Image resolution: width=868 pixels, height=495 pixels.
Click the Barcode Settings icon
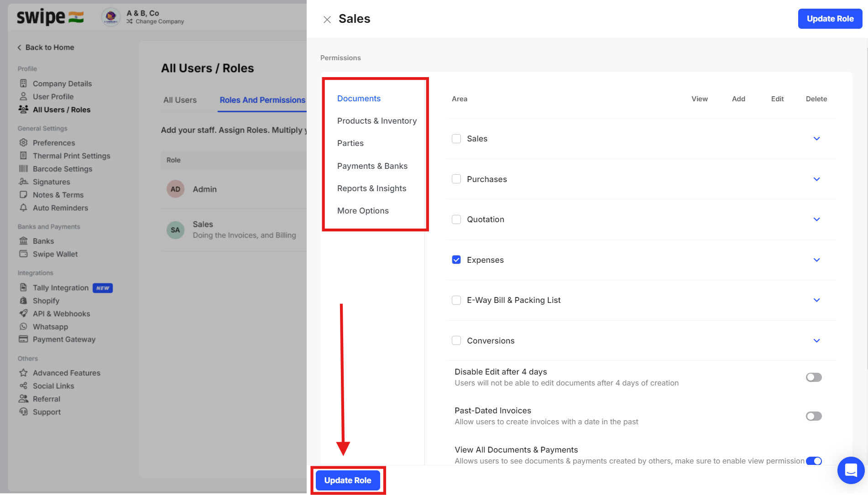pos(23,169)
